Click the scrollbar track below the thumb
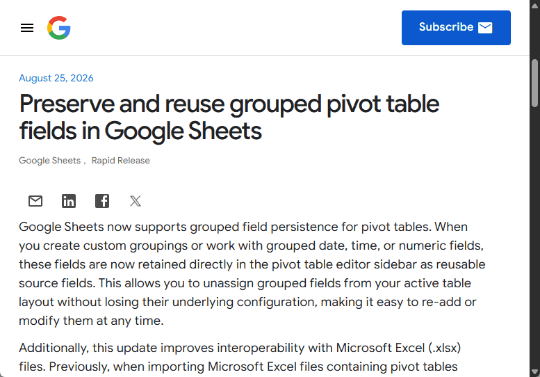 (x=535, y=238)
